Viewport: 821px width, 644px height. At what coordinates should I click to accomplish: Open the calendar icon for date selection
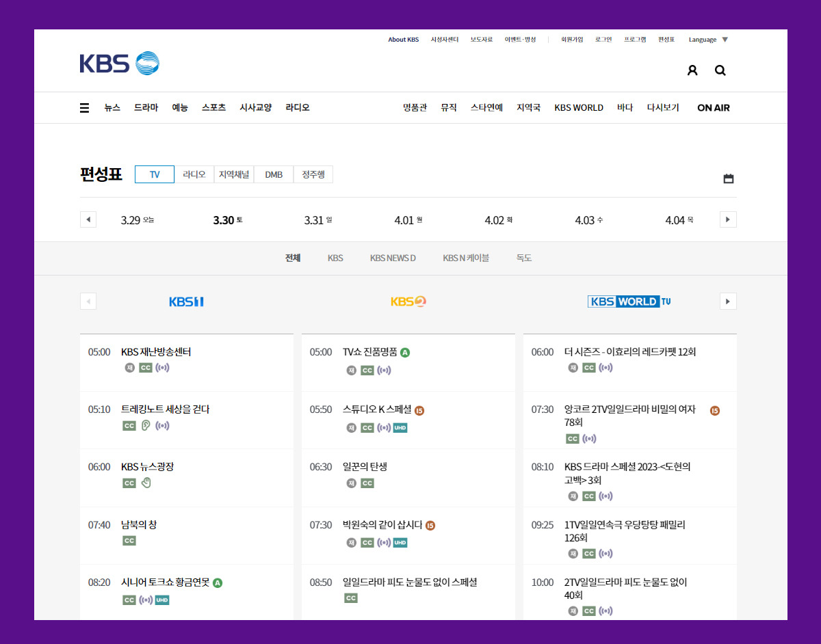[728, 178]
